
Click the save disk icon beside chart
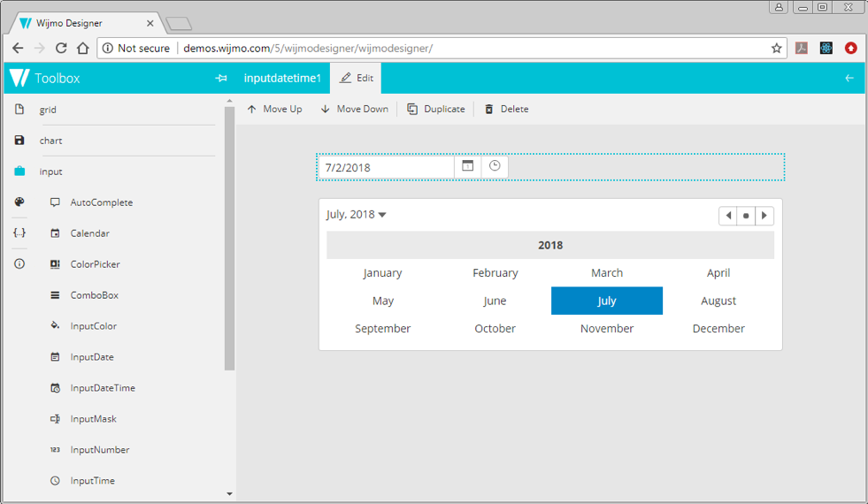(19, 140)
